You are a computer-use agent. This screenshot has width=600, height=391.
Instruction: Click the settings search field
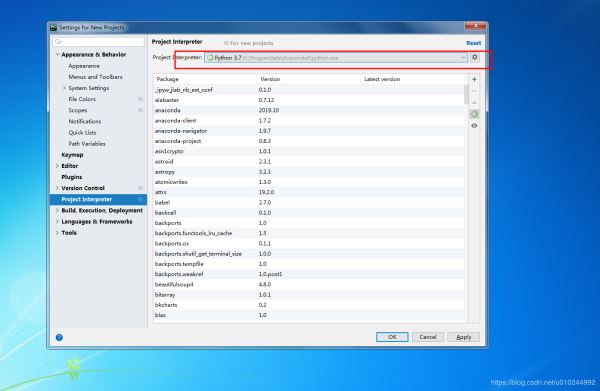pyautogui.click(x=98, y=42)
